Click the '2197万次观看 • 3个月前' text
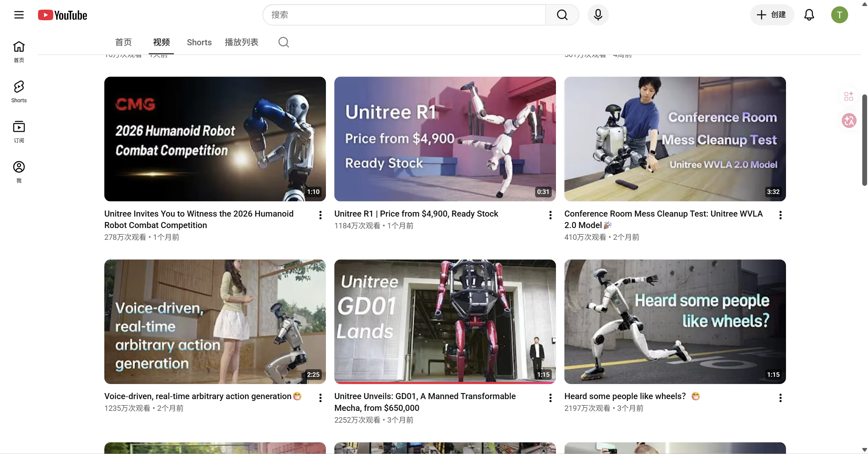 click(x=604, y=408)
